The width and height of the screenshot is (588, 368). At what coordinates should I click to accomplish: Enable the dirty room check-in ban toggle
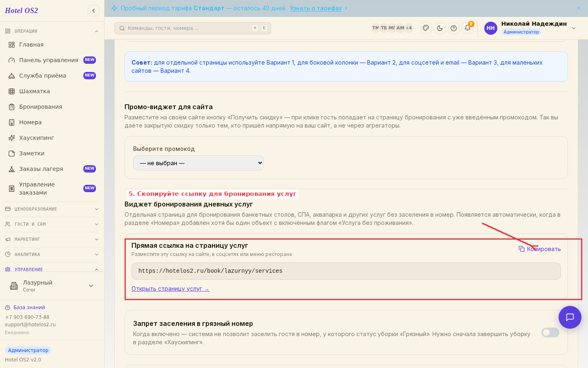point(550,332)
